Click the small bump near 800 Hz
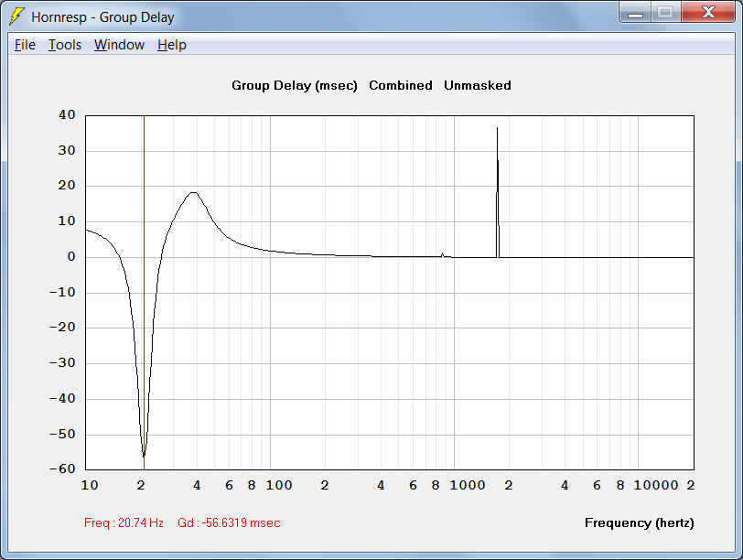Viewport: 743px width, 560px height. point(442,255)
